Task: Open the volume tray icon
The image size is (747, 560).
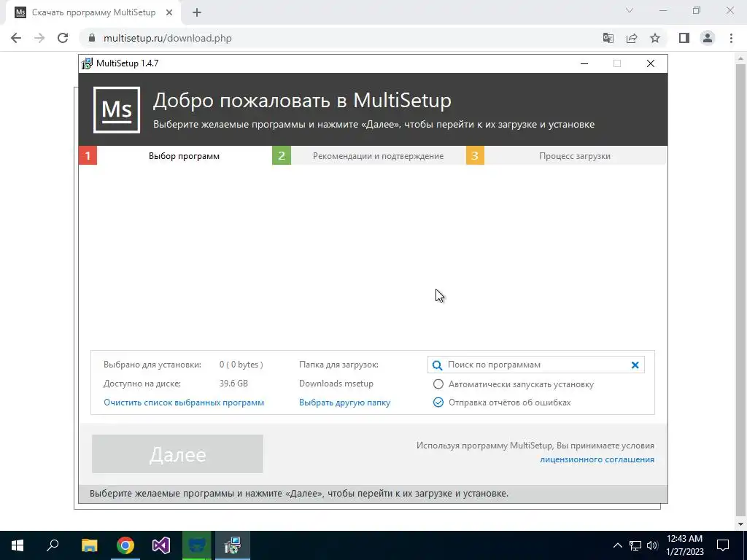Action: tap(652, 545)
